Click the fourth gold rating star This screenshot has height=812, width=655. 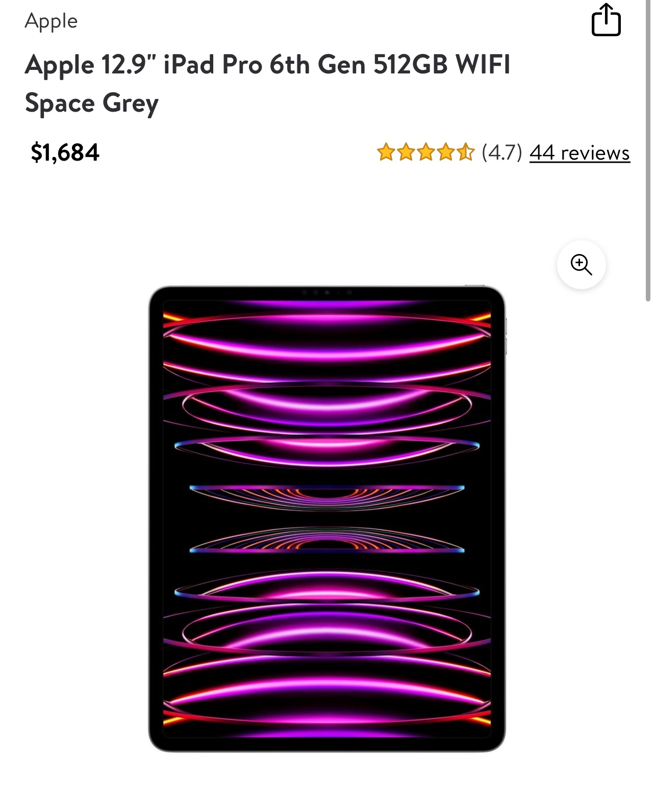click(445, 152)
